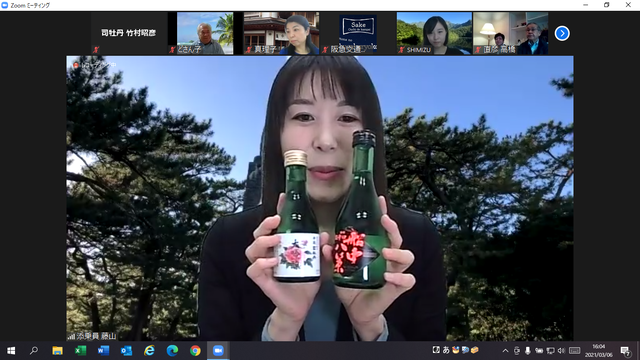Open the battery status tray icon
640x360 pixels.
tap(539, 351)
